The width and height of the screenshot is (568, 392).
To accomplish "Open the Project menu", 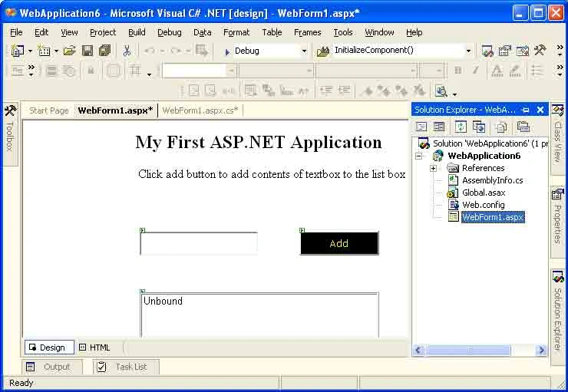I will coord(103,32).
